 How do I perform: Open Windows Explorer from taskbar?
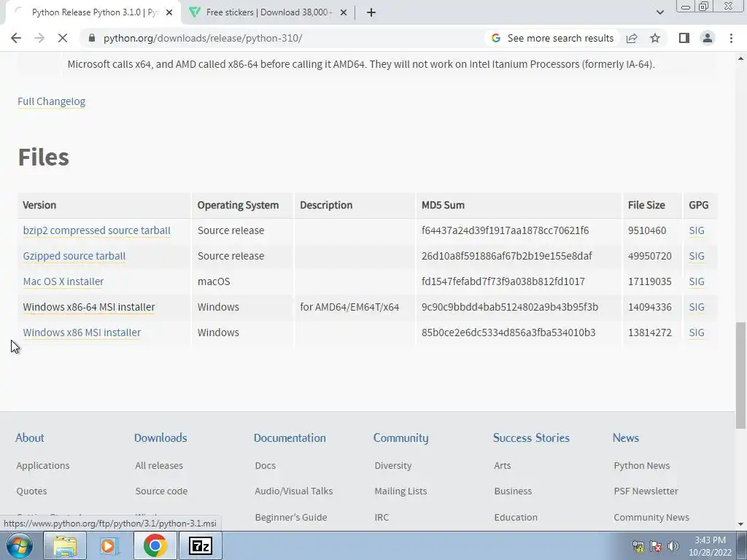point(65,545)
